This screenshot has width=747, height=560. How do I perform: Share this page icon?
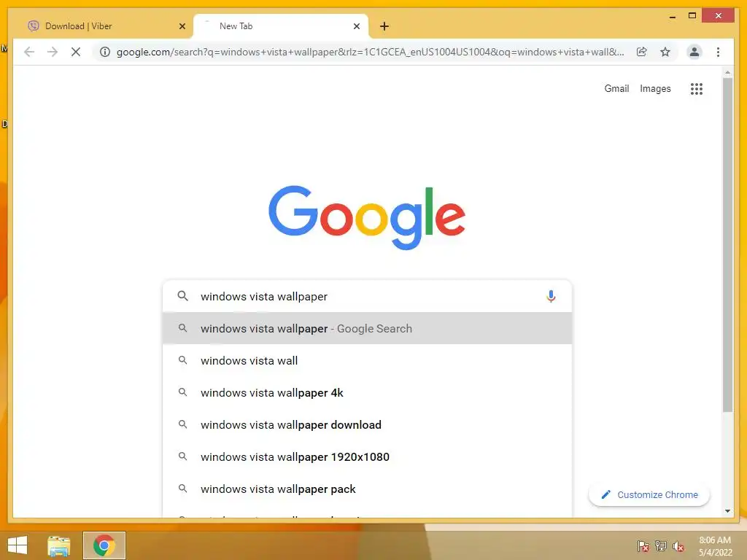642,52
